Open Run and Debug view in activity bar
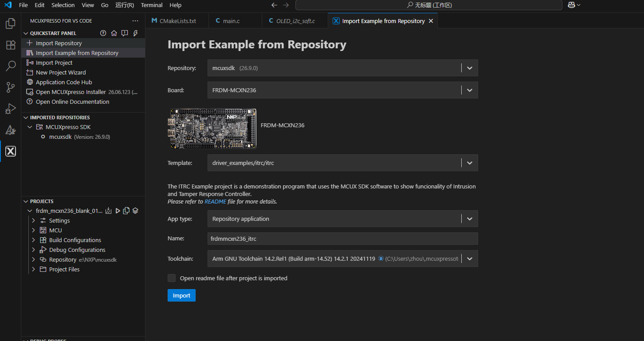 (x=10, y=109)
